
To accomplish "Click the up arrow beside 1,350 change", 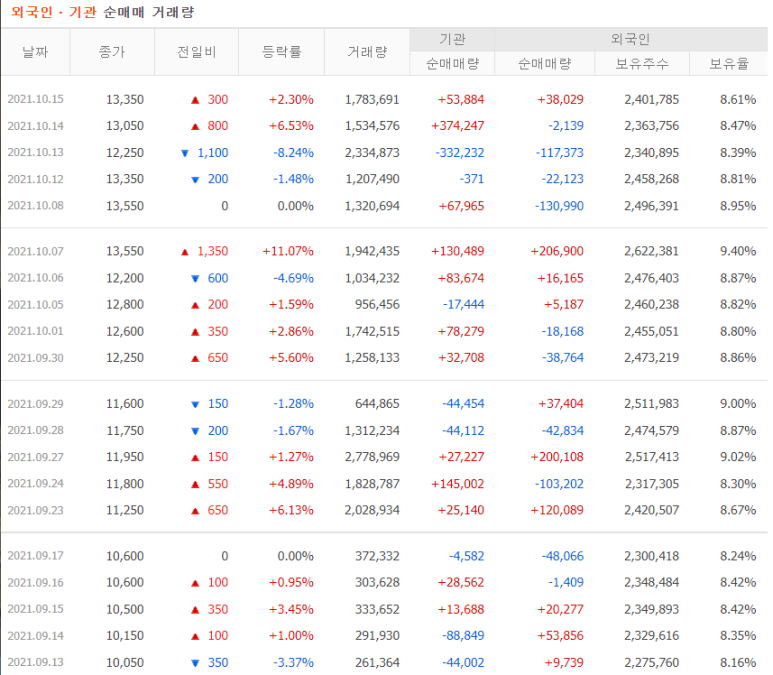I will [x=185, y=252].
